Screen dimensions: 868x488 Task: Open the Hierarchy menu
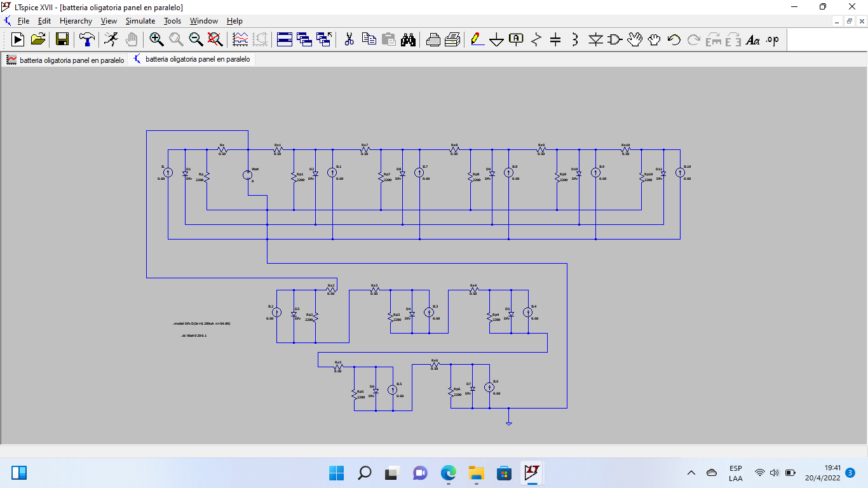[x=76, y=21]
